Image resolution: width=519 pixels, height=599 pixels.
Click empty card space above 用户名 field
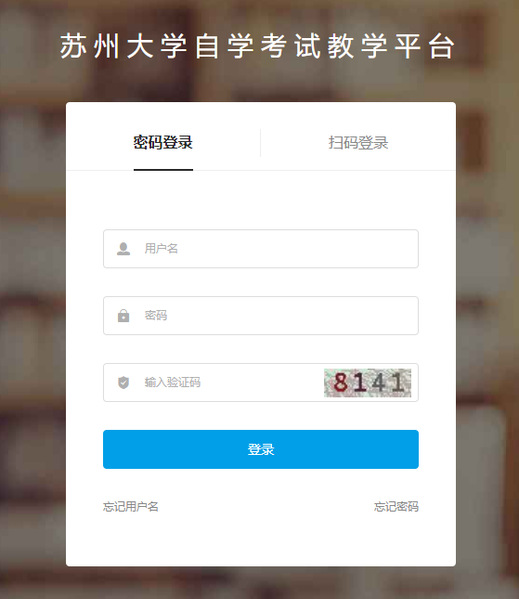[x=261, y=201]
